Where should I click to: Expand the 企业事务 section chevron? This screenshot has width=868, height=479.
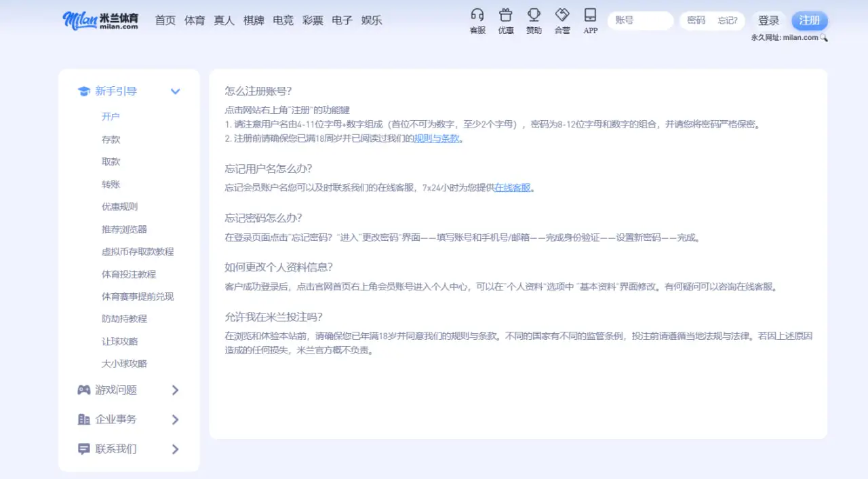click(175, 419)
